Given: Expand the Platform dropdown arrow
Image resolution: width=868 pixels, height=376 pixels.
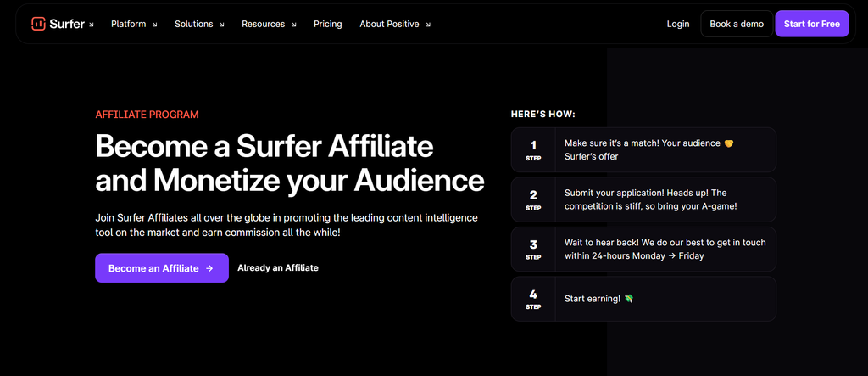Looking at the screenshot, I should 155,25.
